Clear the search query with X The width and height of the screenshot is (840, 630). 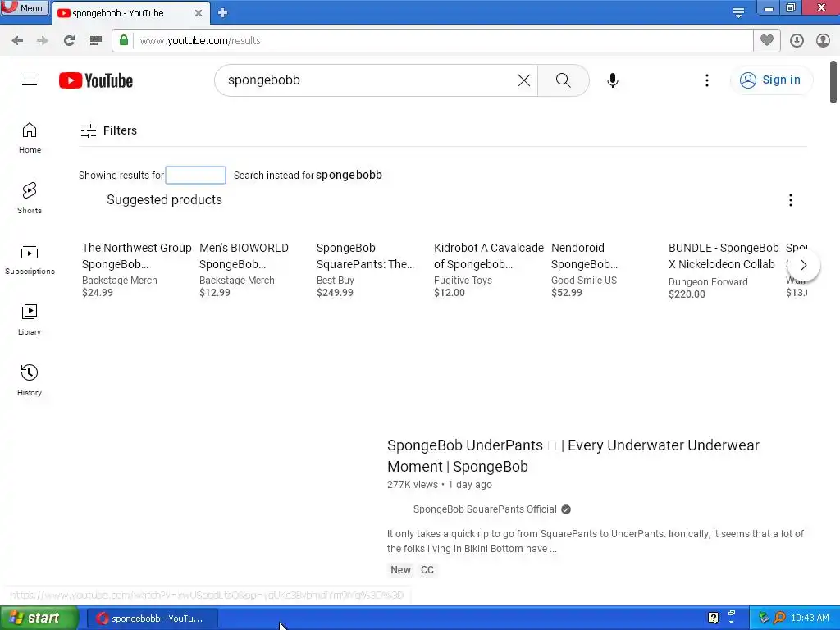pyautogui.click(x=524, y=80)
